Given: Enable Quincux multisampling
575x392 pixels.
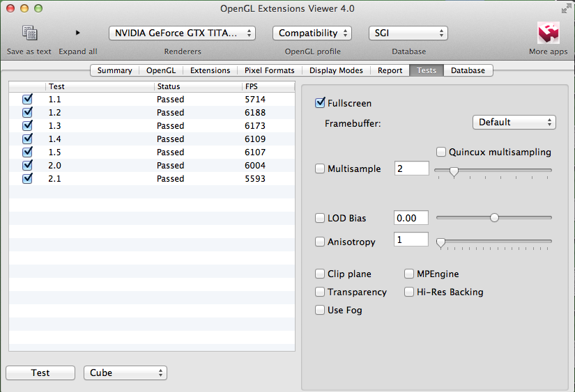Looking at the screenshot, I should 441,152.
